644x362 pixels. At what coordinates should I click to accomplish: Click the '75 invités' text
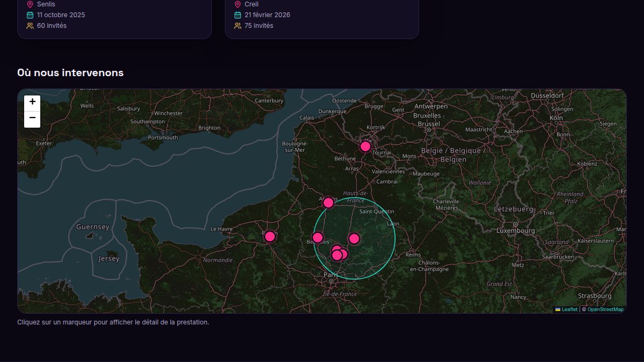coord(259,26)
